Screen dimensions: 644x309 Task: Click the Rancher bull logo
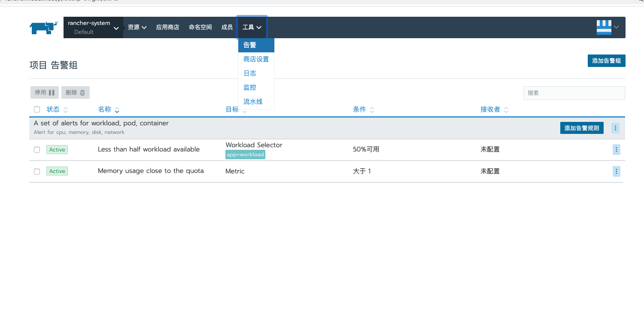pyautogui.click(x=43, y=27)
